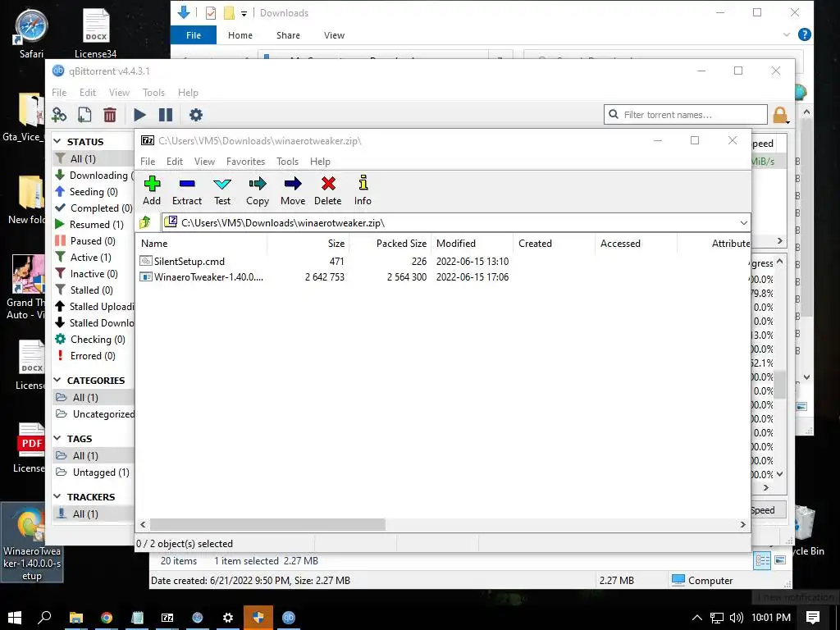Open the 7-Zip Tools menu

point(287,162)
